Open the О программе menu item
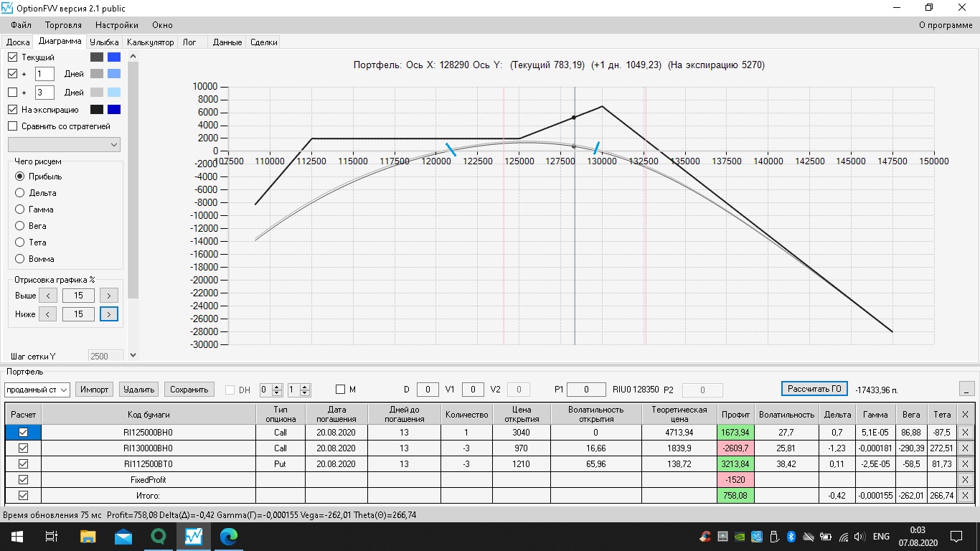 pos(946,25)
